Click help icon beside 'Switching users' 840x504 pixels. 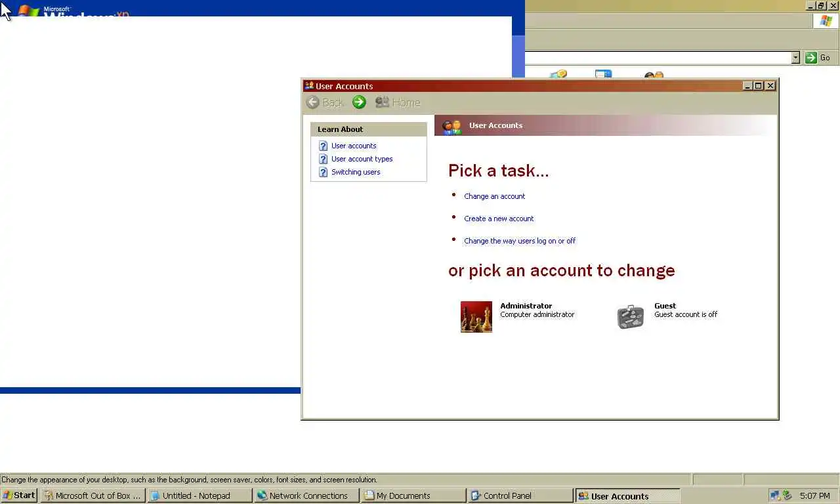(x=323, y=172)
